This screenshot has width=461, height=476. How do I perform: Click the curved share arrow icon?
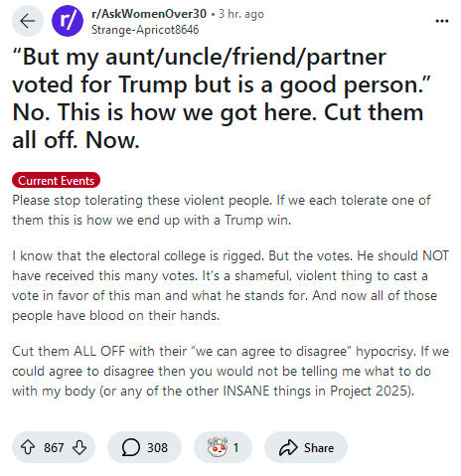point(288,447)
